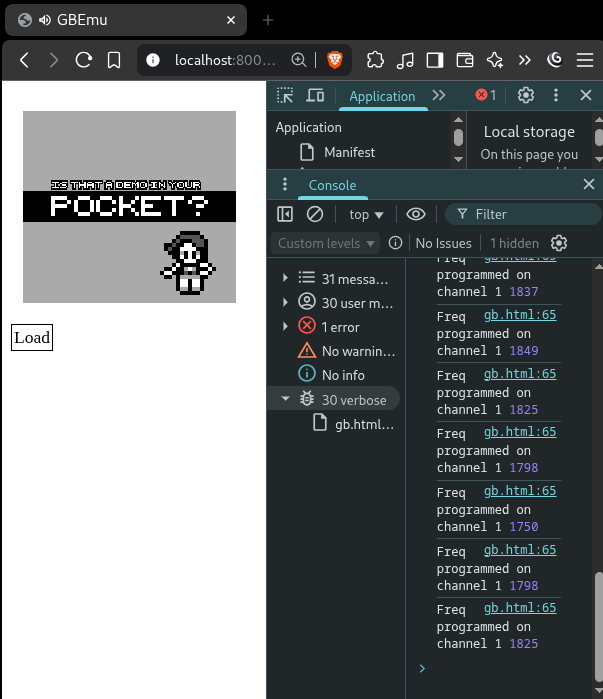Image resolution: width=603 pixels, height=699 pixels.
Task: Open console settings gear icon
Action: [559, 243]
